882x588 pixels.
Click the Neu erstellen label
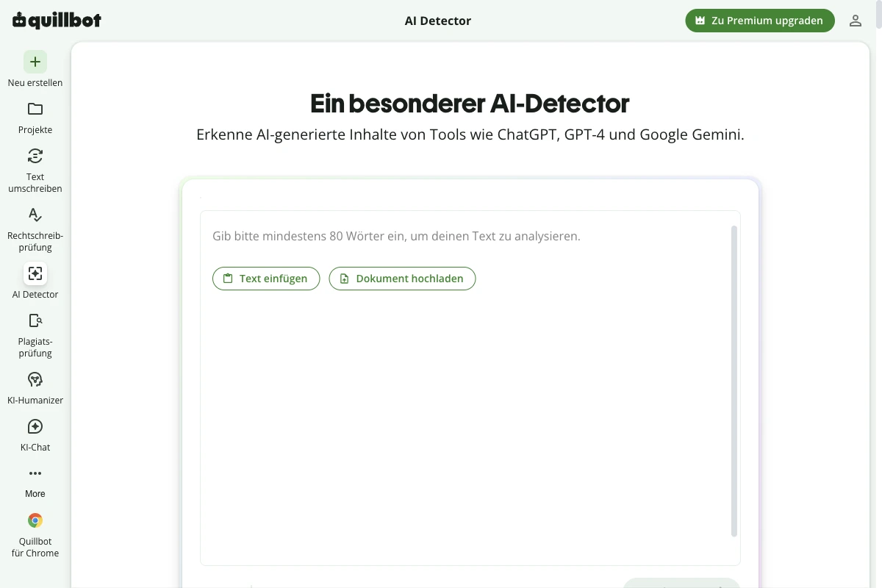(x=35, y=83)
